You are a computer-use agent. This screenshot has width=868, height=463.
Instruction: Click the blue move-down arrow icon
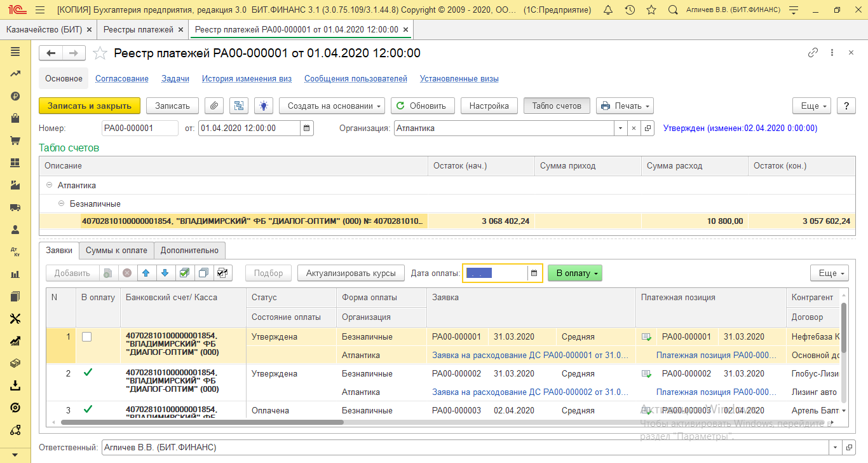165,273
